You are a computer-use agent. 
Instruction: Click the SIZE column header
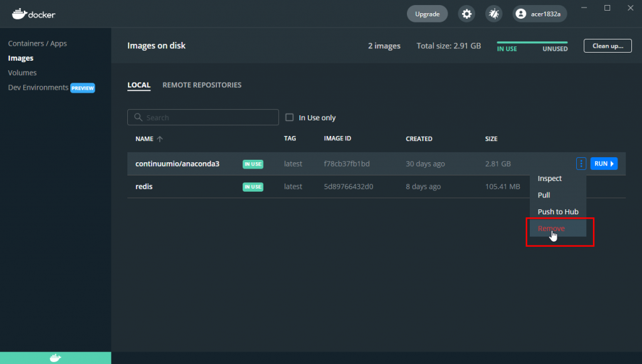pos(492,139)
